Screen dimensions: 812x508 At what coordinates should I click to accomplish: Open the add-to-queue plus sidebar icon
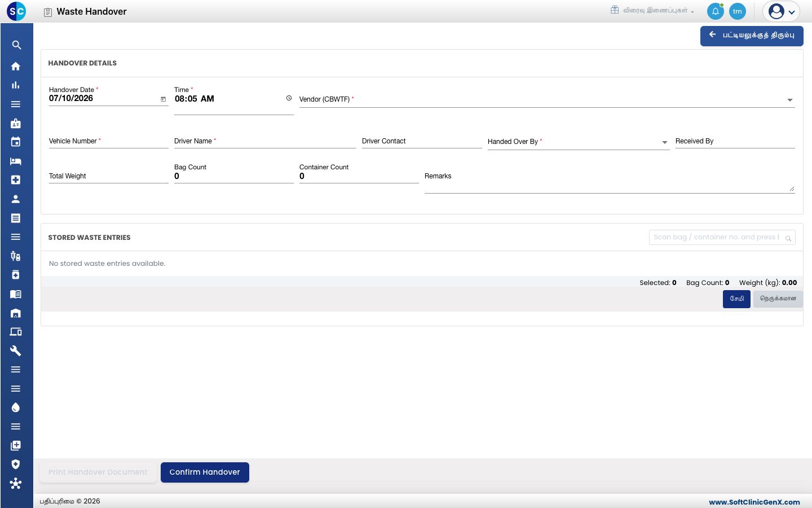[16, 445]
